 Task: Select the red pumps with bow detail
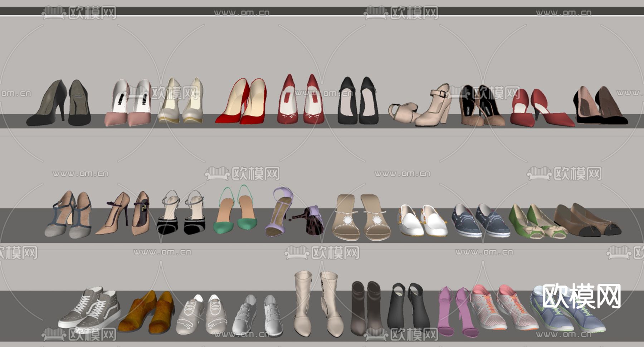coord(301,99)
